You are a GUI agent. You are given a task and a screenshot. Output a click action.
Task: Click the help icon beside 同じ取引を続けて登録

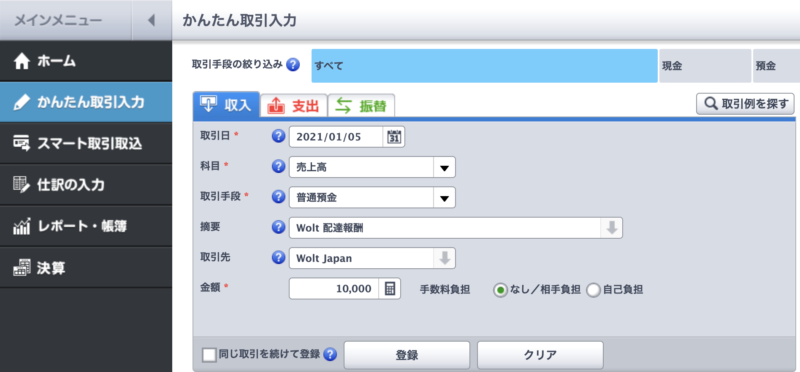pos(331,354)
